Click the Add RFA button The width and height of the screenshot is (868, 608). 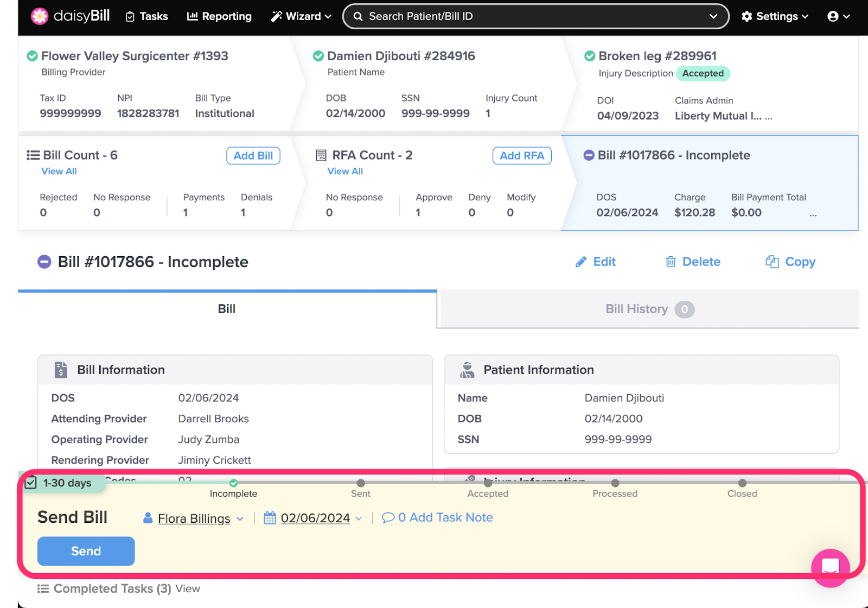point(521,156)
